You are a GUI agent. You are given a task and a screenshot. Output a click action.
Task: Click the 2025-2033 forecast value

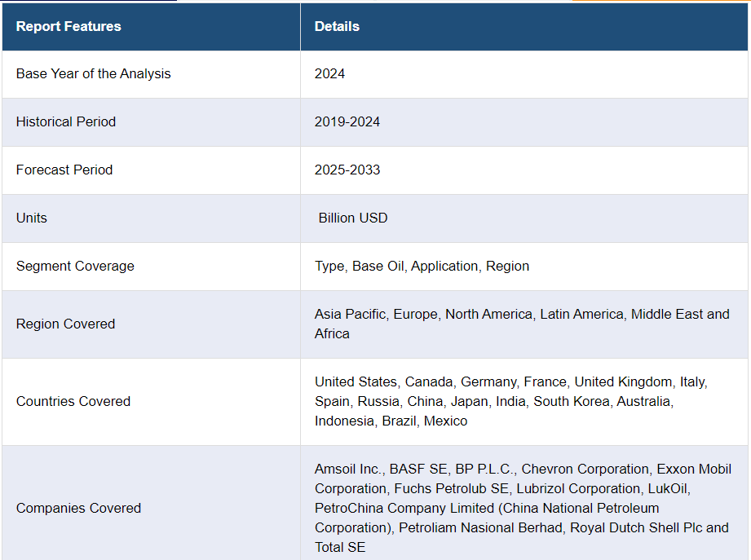347,170
